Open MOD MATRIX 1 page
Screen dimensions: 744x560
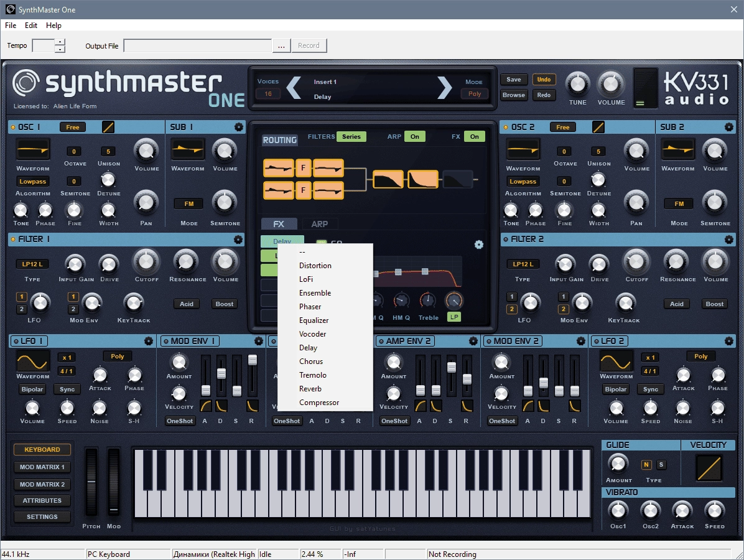[x=42, y=467]
